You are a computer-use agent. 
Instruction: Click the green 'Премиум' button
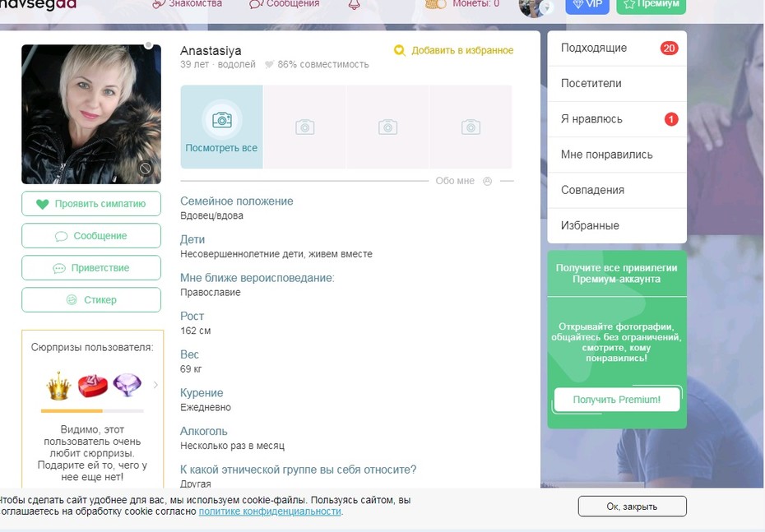tap(651, 6)
